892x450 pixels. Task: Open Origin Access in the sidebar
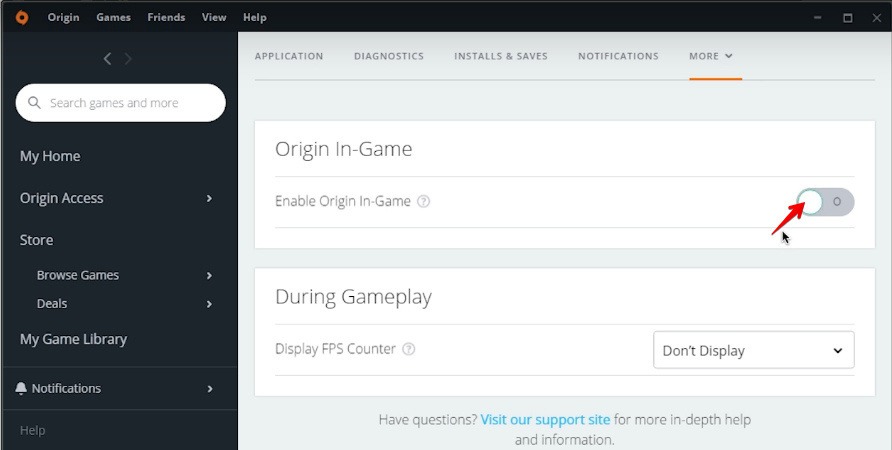tap(61, 199)
